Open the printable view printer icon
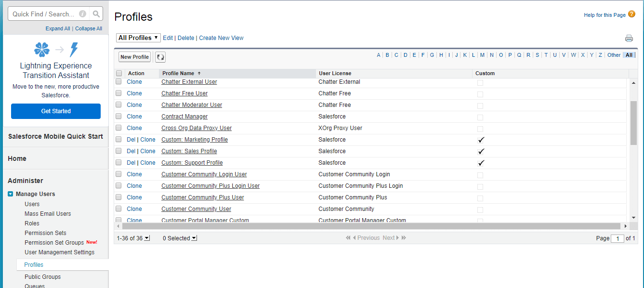The image size is (644, 288). [x=629, y=39]
